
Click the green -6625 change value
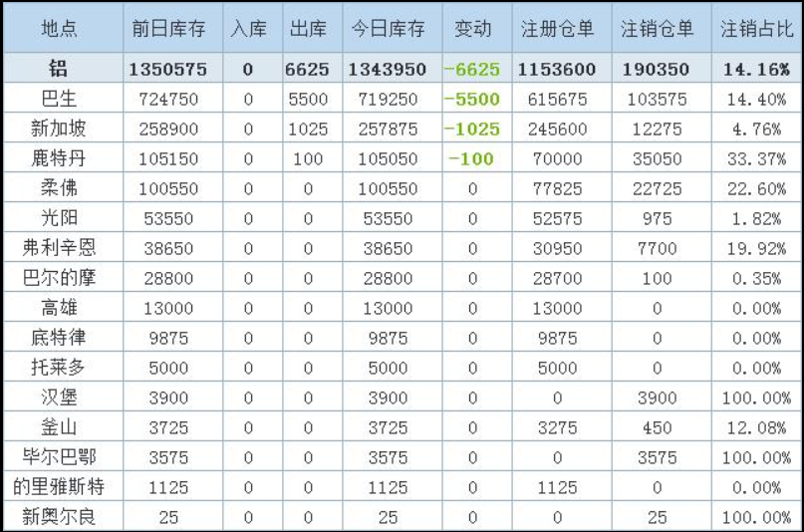click(x=472, y=69)
